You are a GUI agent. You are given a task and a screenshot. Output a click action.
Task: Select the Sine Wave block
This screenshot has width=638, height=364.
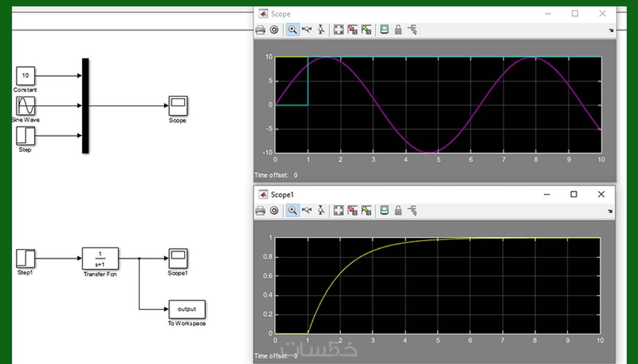(x=26, y=106)
